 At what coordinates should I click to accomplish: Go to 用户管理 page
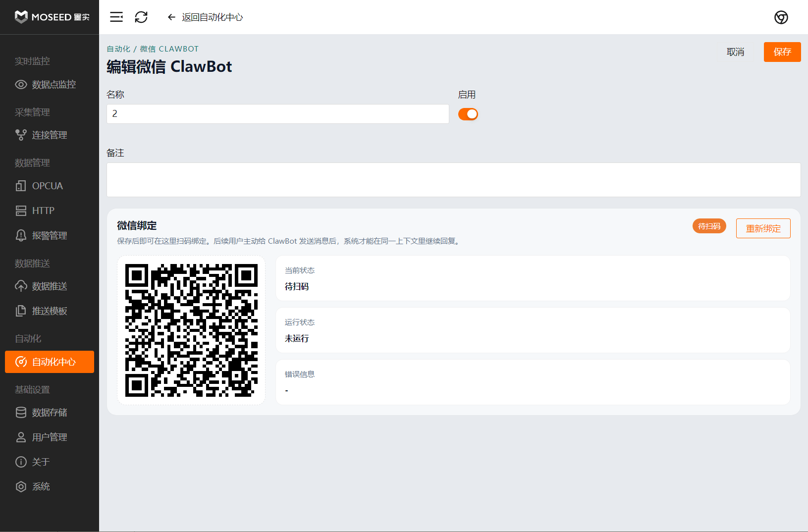point(50,437)
